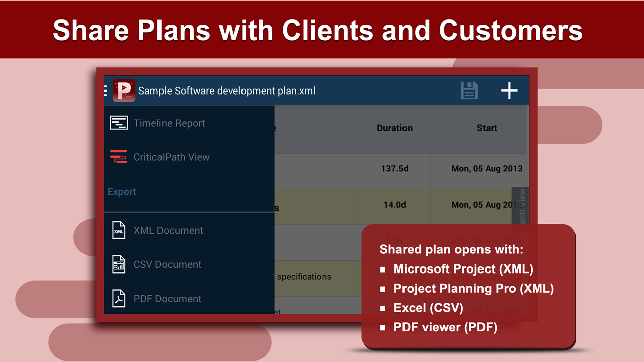644x362 pixels.
Task: Tap the CSV Document export icon
Action: pos(119,264)
